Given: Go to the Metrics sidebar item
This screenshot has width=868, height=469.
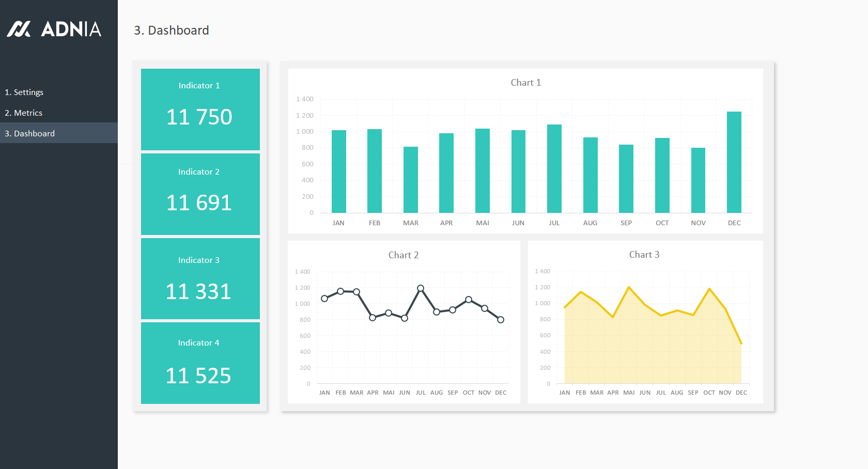Looking at the screenshot, I should [24, 113].
